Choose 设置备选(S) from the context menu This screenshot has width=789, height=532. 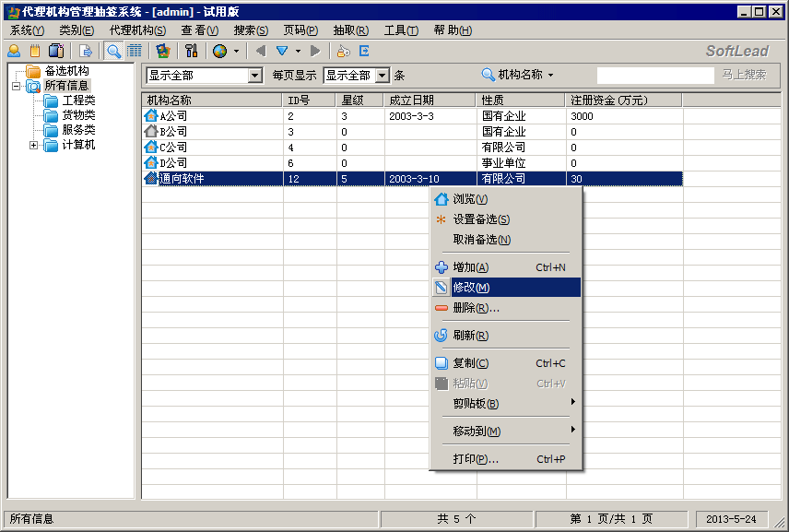506,219
